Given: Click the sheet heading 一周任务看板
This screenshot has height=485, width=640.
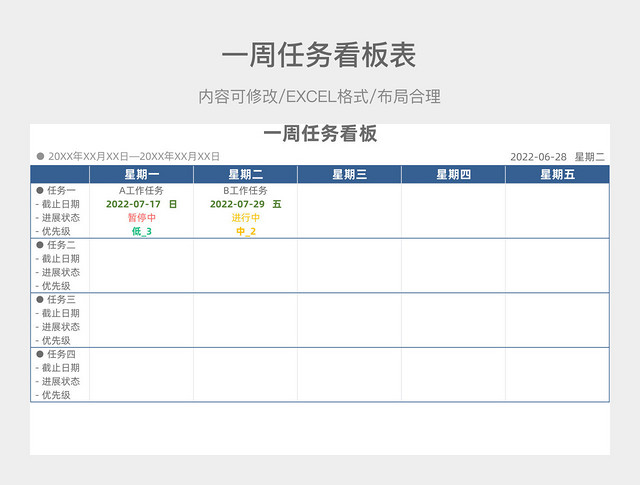Looking at the screenshot, I should tap(320, 134).
